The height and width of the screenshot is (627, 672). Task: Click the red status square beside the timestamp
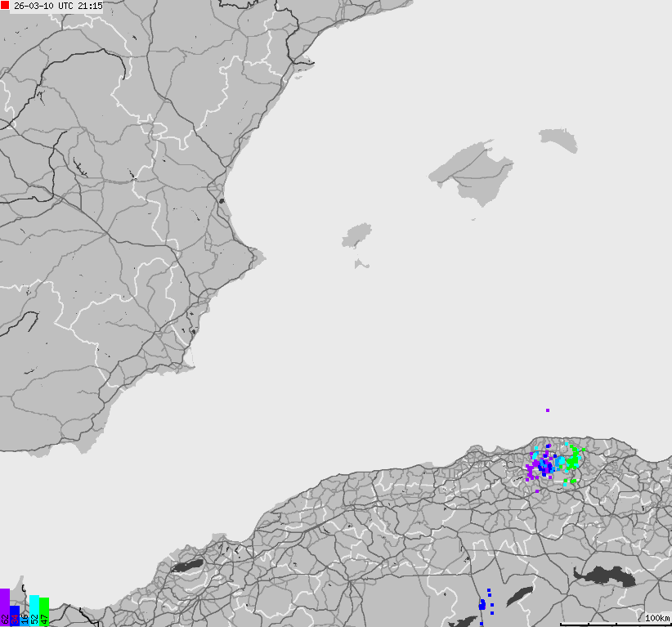click(x=4, y=5)
